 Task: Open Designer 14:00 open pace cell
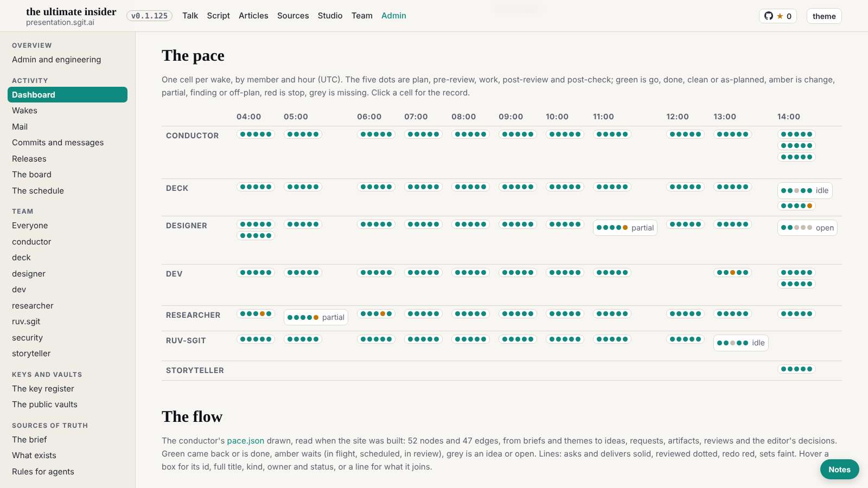(x=807, y=228)
